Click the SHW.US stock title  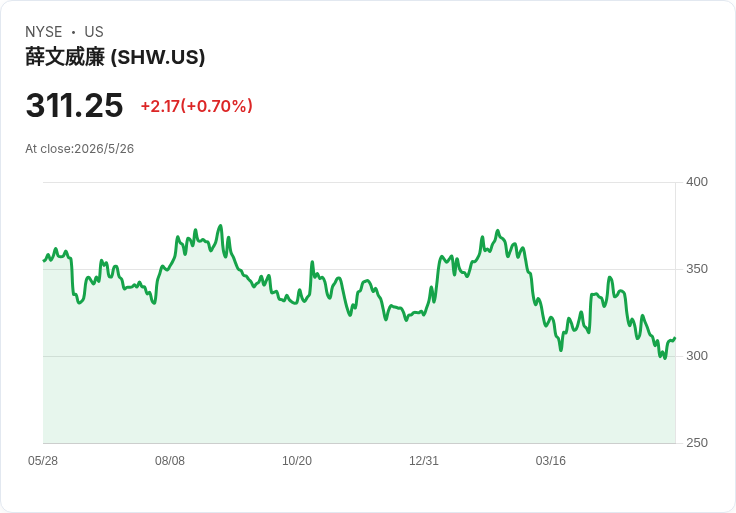(x=115, y=57)
